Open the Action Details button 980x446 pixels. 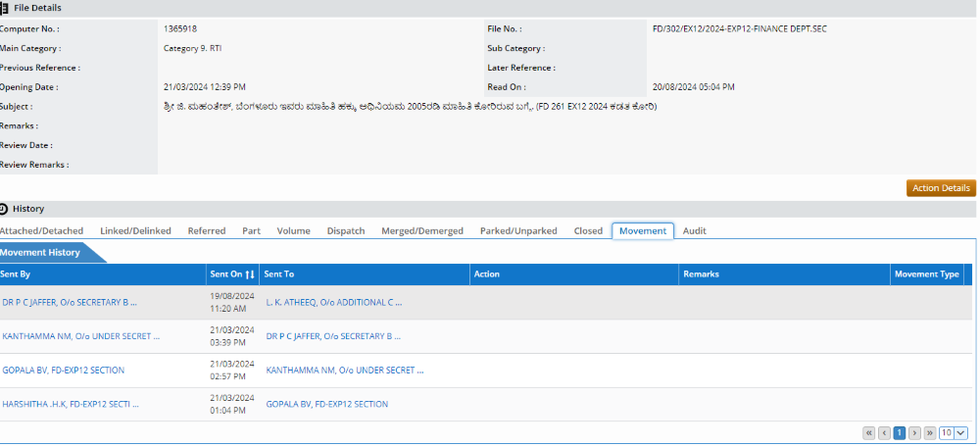[941, 188]
